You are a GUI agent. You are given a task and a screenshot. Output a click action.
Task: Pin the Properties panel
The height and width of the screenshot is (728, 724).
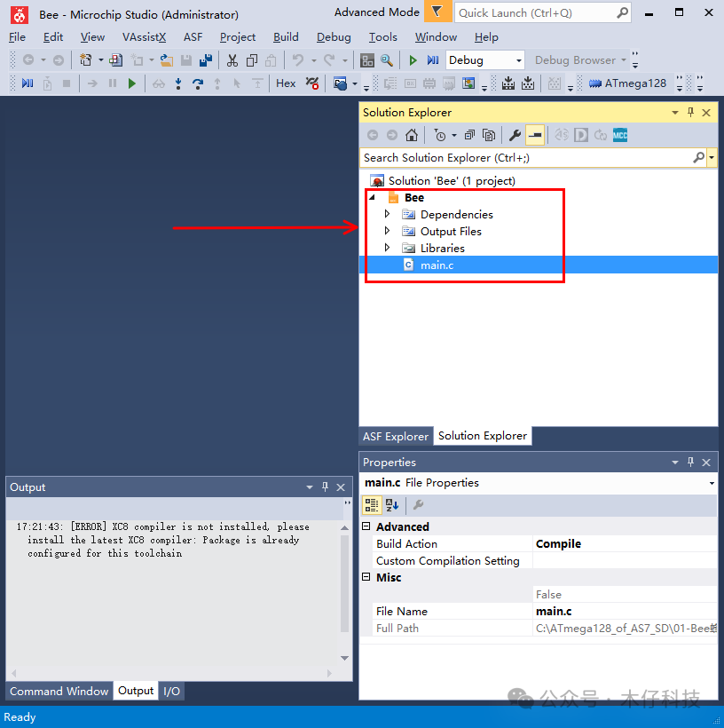pyautogui.click(x=690, y=462)
